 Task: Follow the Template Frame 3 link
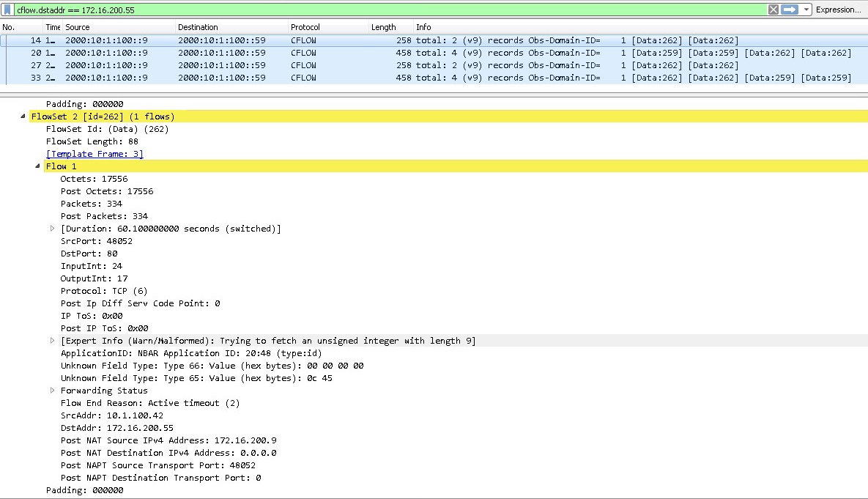point(94,153)
